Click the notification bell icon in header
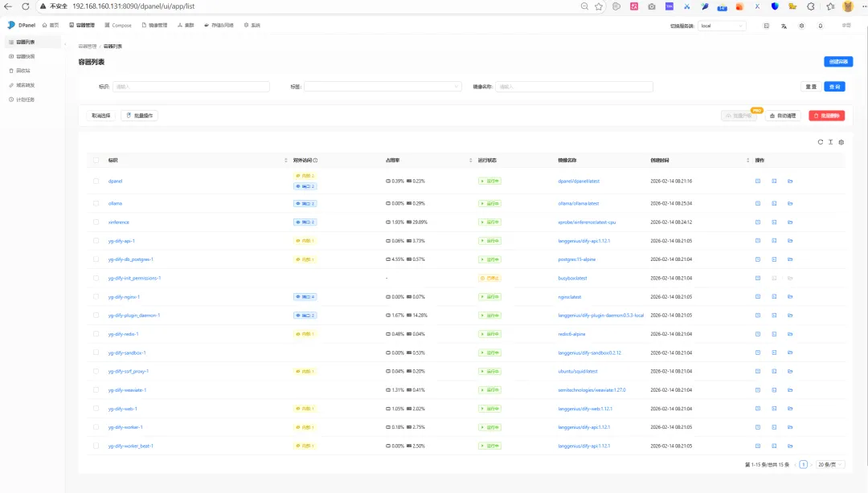This screenshot has height=493, width=868. [x=821, y=26]
